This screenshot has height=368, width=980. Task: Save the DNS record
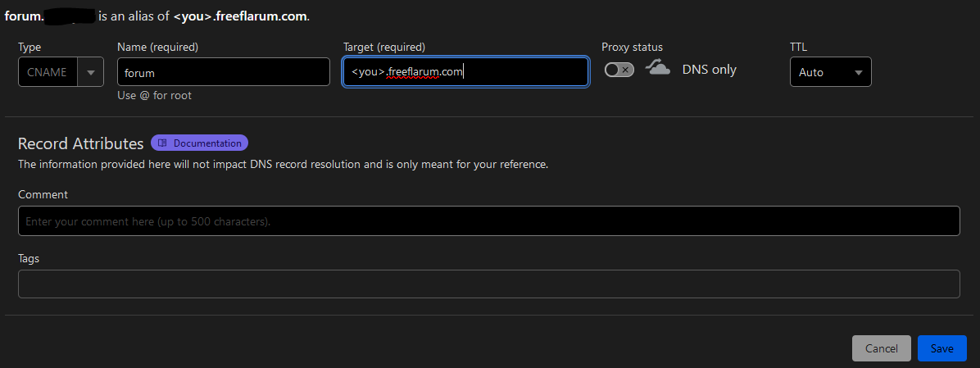pyautogui.click(x=941, y=348)
